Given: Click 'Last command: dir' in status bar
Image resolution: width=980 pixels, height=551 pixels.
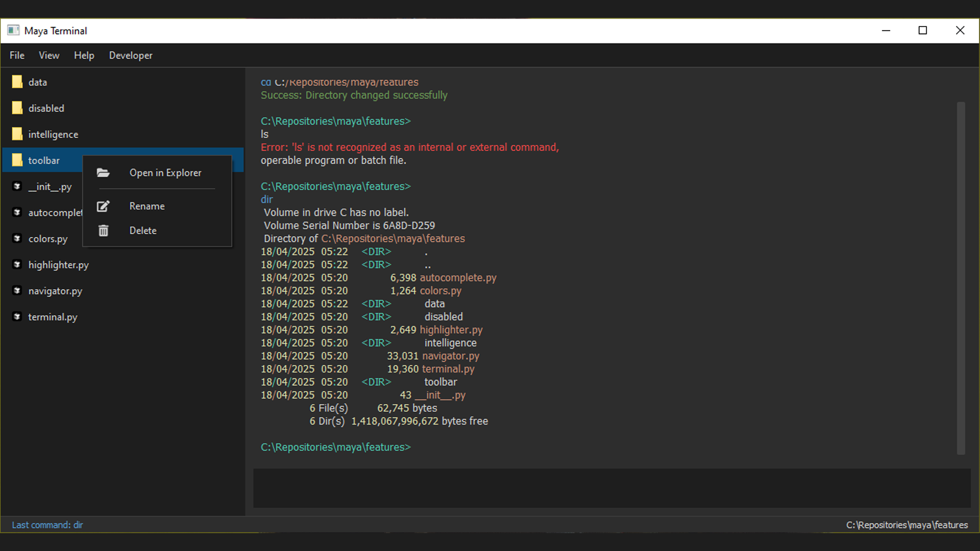Looking at the screenshot, I should point(47,525).
